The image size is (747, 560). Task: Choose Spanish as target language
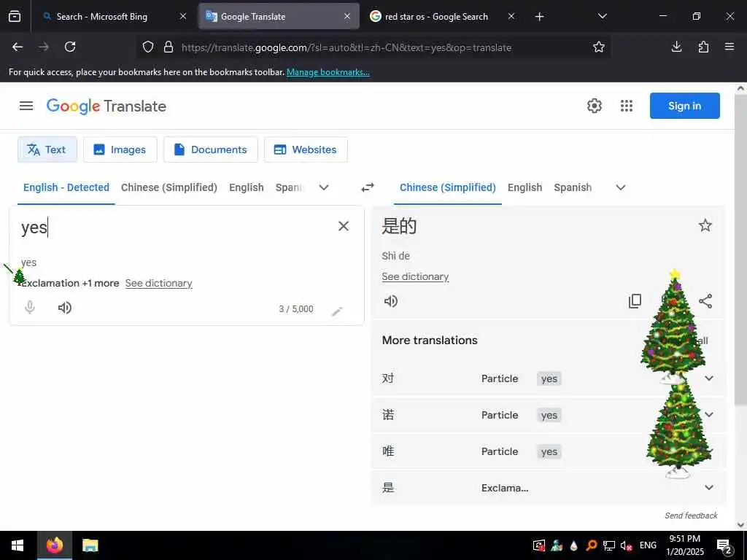tap(573, 187)
